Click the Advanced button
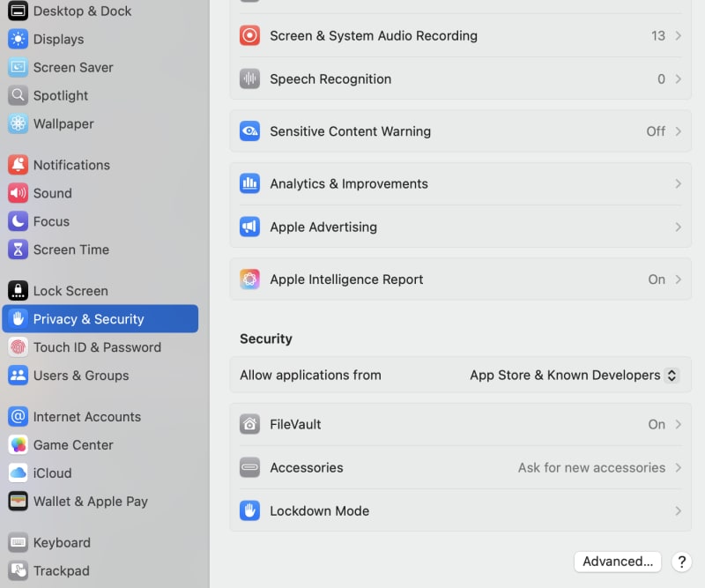Screen dimensions: 705x588 point(617,562)
